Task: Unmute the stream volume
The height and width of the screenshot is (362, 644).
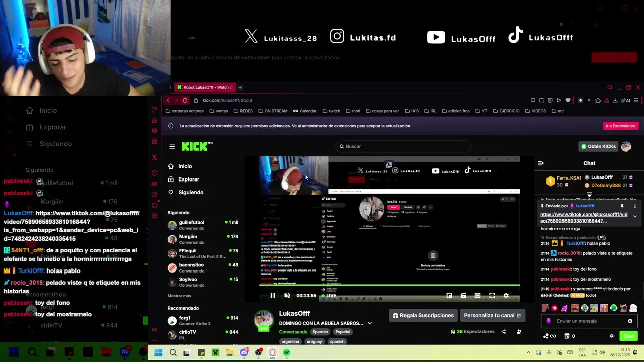Action: point(287,296)
